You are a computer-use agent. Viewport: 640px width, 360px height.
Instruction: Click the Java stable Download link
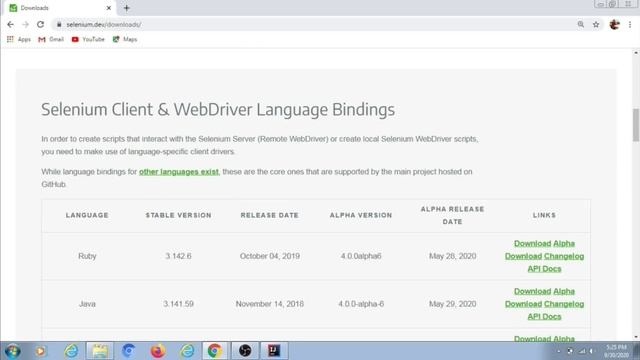pyautogui.click(x=532, y=291)
